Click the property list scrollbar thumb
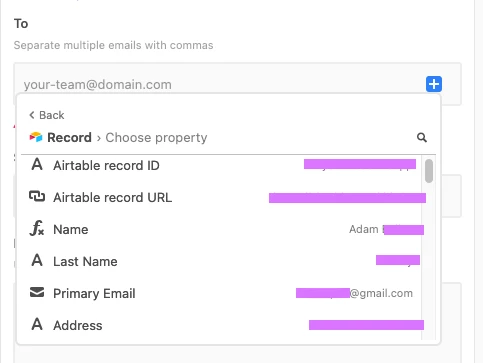 [x=429, y=171]
